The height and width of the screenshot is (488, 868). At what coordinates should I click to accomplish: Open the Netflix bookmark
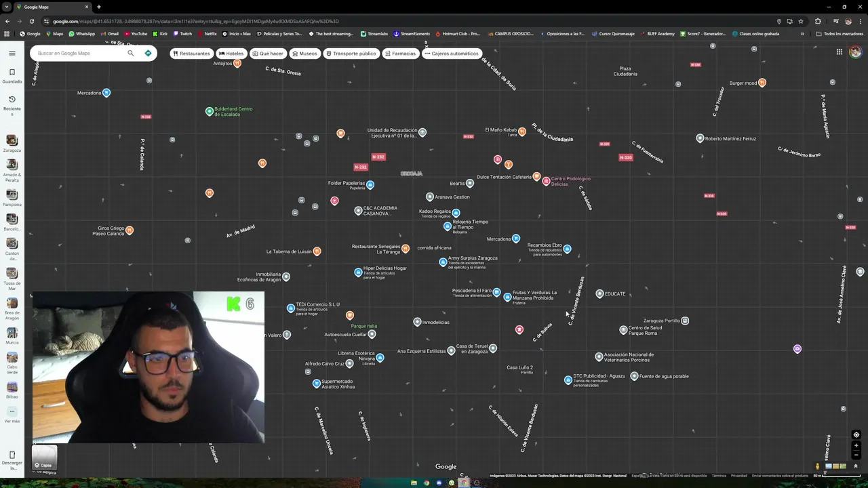[x=208, y=33]
